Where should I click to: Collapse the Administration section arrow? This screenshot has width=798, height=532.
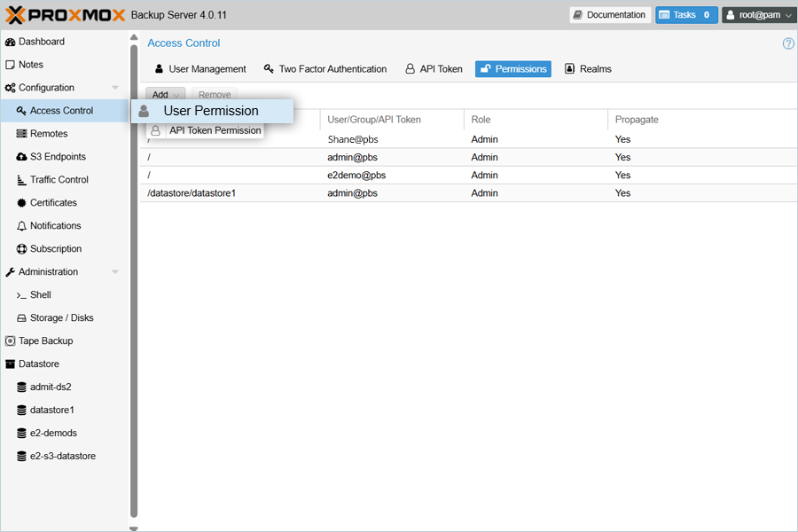click(x=115, y=272)
